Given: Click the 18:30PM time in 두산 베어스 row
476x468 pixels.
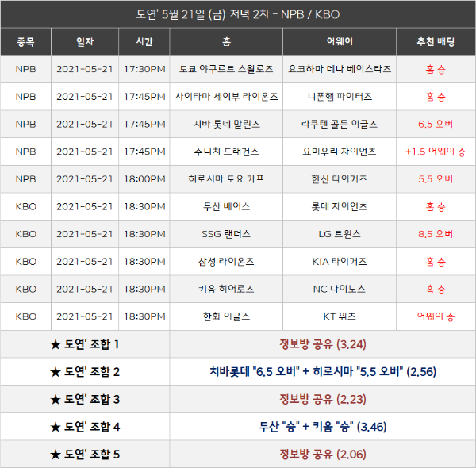Looking at the screenshot, I should pos(144,207).
